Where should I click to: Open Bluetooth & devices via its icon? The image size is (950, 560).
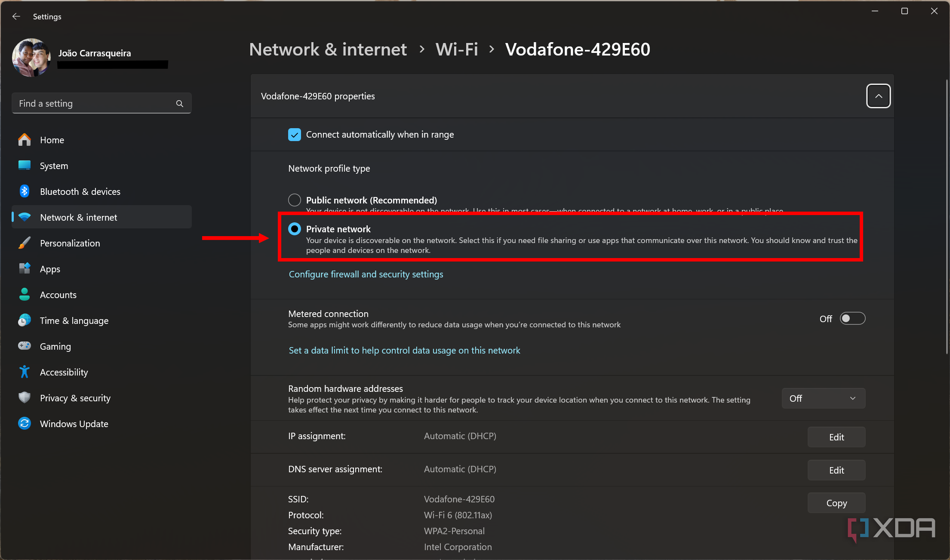coord(25,191)
